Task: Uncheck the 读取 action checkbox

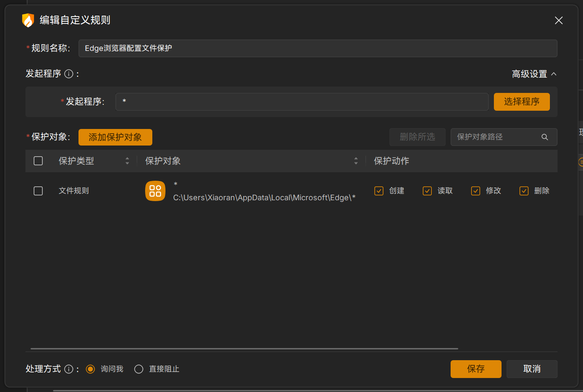Action: tap(427, 191)
